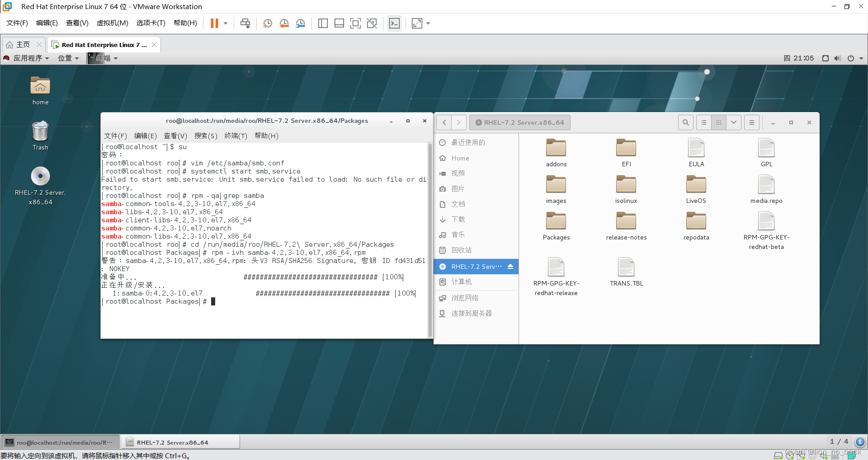Select the Trash desktop icon
The width and height of the screenshot is (868, 460).
pyautogui.click(x=40, y=136)
